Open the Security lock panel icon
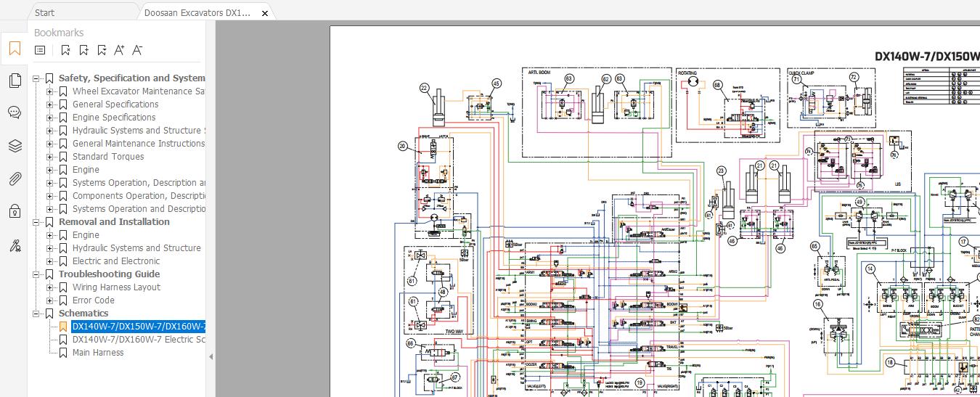 (x=15, y=211)
